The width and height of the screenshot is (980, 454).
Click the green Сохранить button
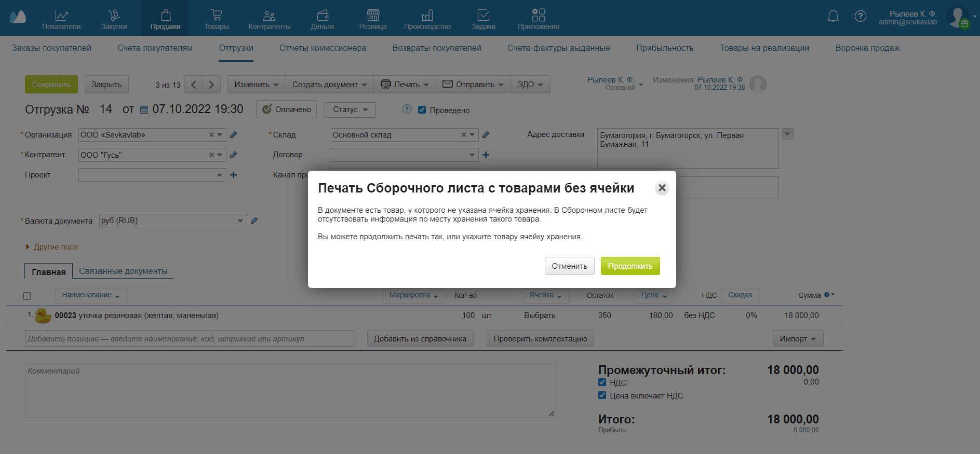pos(51,85)
